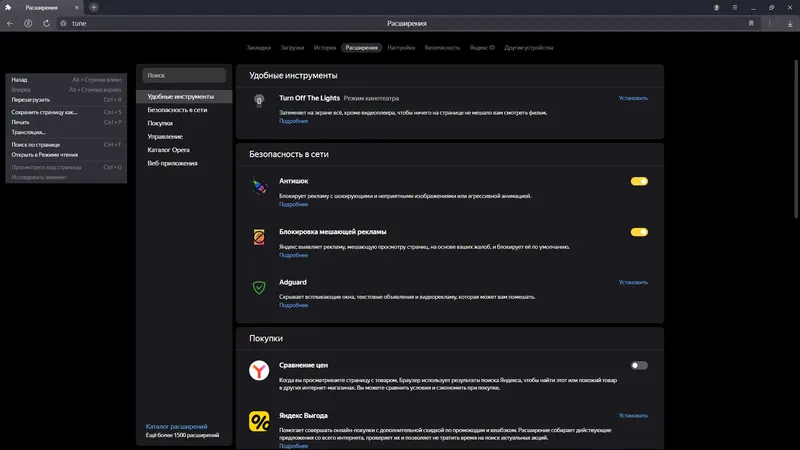Go to the Безопасность tab
800x450 pixels.
click(x=442, y=48)
